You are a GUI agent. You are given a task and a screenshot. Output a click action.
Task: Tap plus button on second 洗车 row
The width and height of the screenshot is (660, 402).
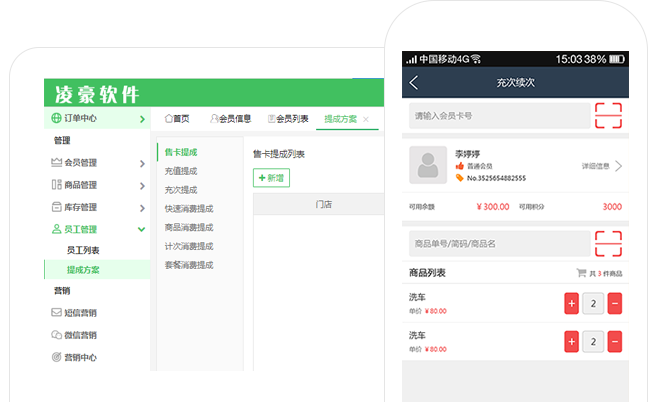[x=572, y=341]
